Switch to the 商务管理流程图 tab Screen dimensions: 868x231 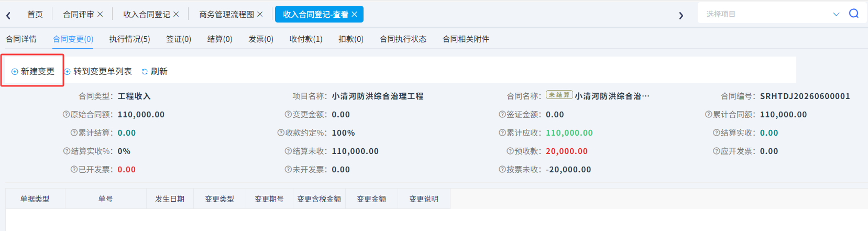(x=226, y=14)
